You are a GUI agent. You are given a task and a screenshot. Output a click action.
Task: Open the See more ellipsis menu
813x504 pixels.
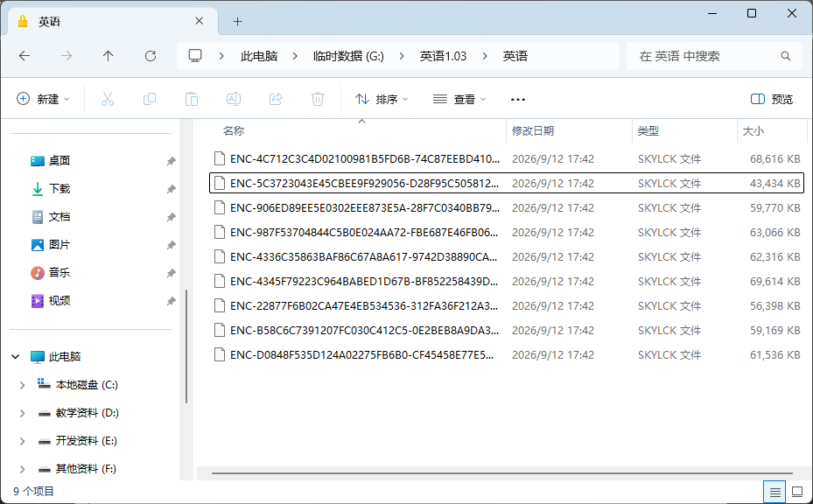[x=518, y=100]
